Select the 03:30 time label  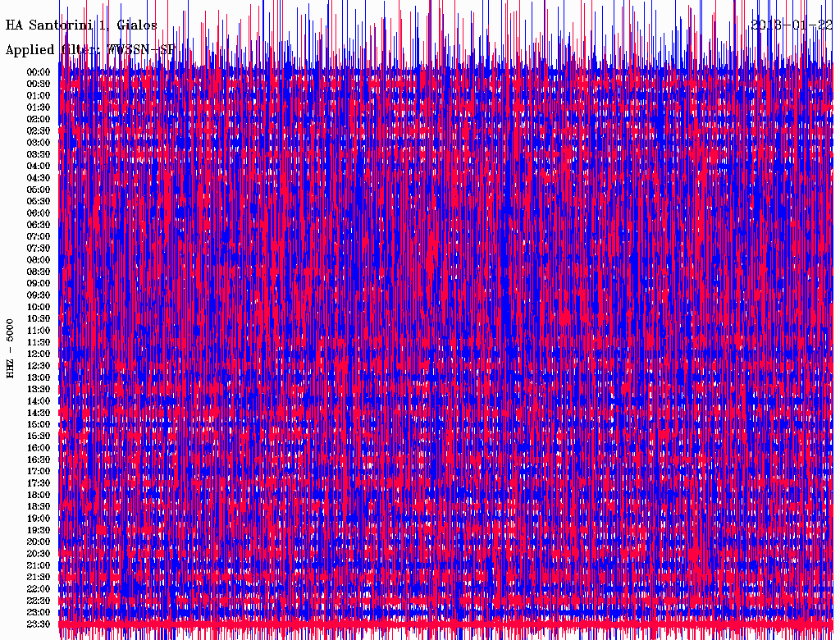coord(39,154)
